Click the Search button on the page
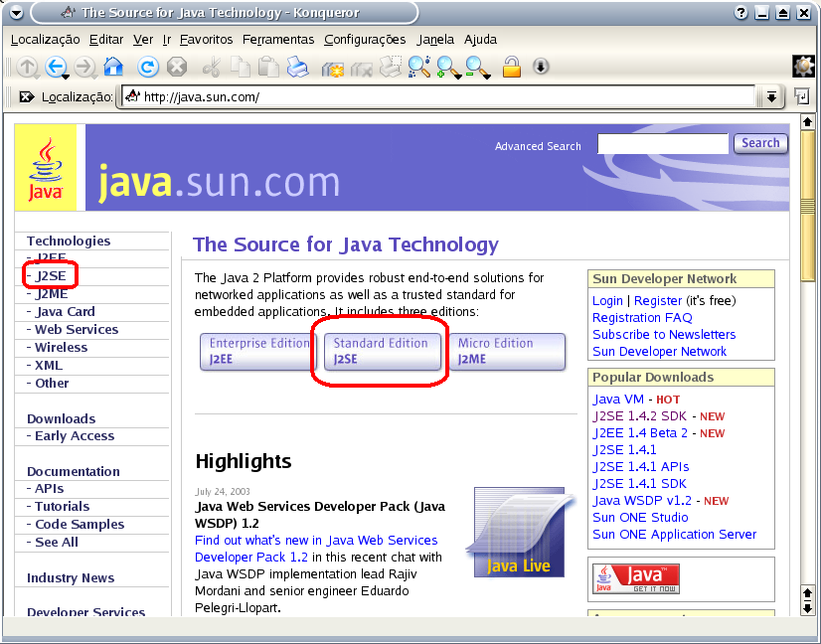 [760, 143]
